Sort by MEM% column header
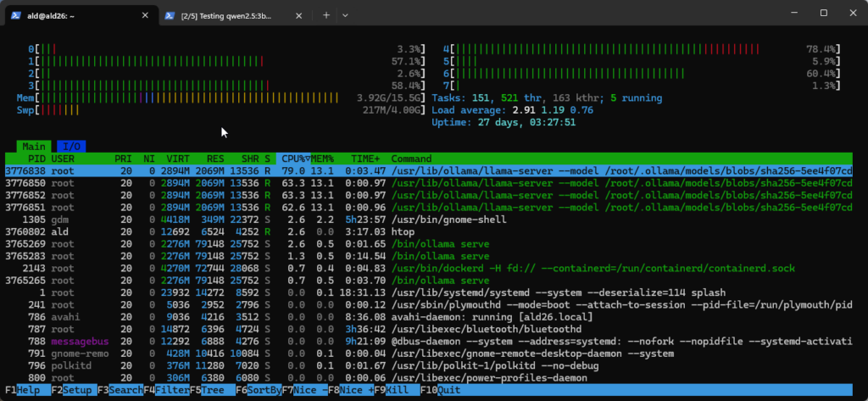 click(322, 159)
